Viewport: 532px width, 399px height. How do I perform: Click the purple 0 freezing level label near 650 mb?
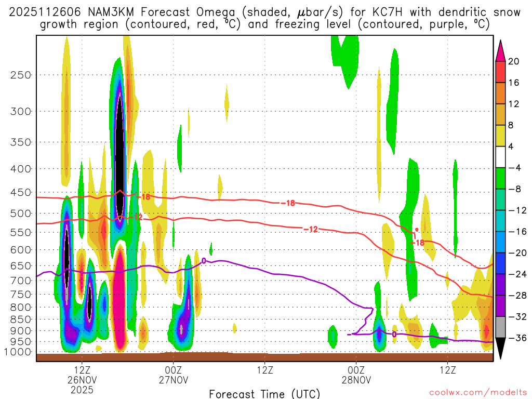coord(204,261)
